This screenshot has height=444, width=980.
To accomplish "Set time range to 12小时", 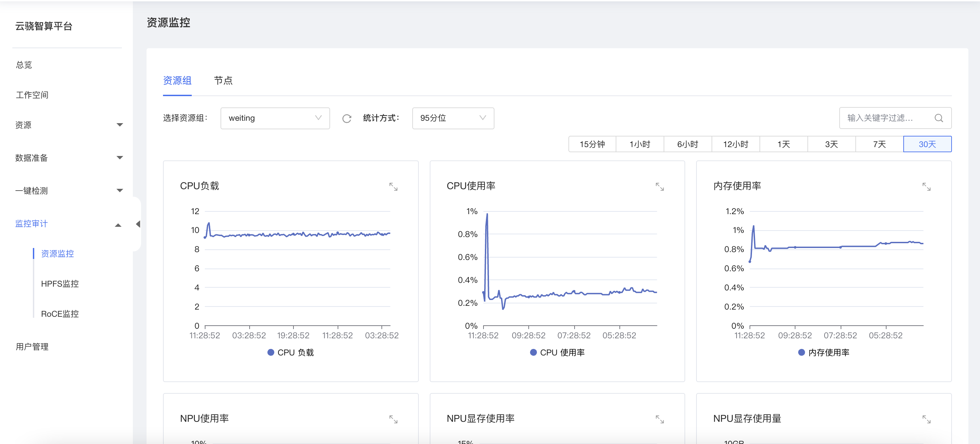I will click(x=736, y=144).
